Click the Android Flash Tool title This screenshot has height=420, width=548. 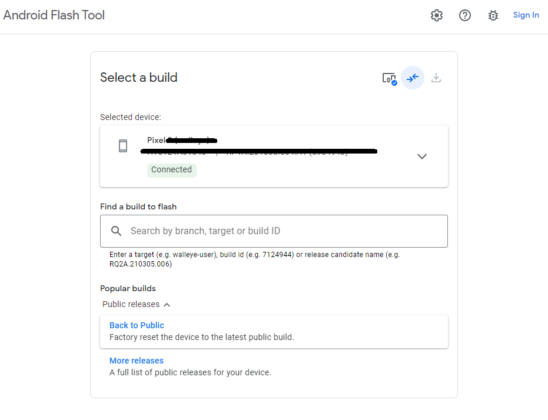pyautogui.click(x=54, y=15)
